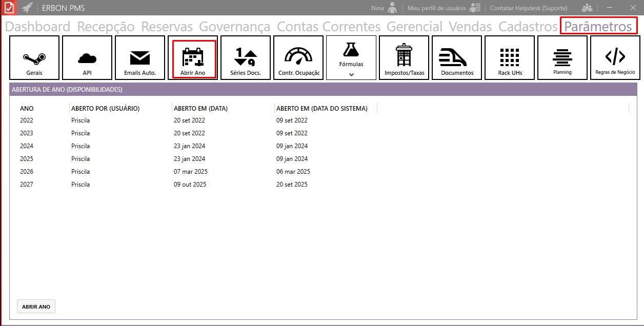
Task: Sort by the ANO column header
Action: tap(27, 109)
